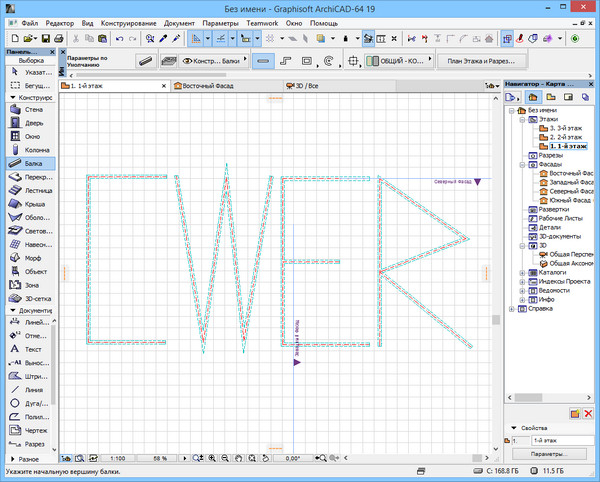This screenshot has height=482, width=600.
Task: Expand the Каталоги tree node
Action: click(521, 272)
